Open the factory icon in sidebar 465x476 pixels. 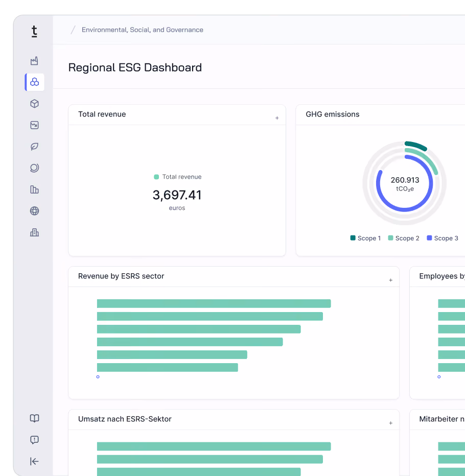point(34,61)
